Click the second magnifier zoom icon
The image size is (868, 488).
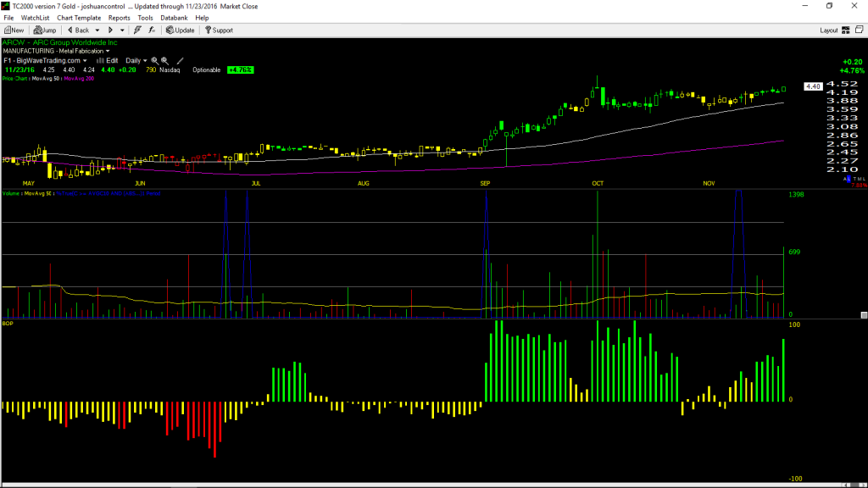click(x=165, y=60)
